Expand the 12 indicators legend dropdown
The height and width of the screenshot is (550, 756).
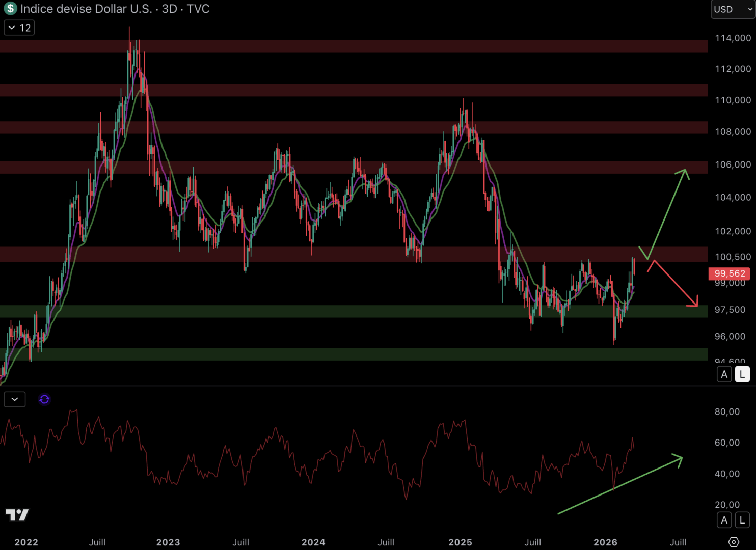pyautogui.click(x=19, y=28)
